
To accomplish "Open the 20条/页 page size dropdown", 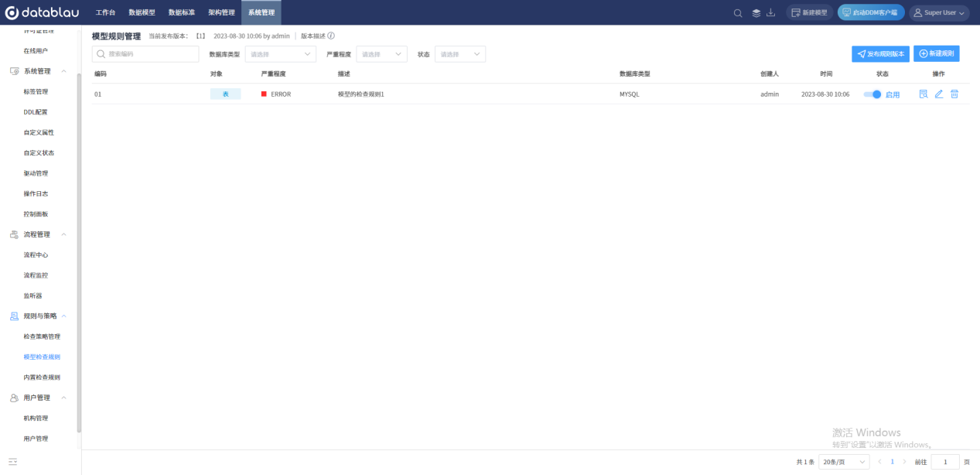I will pos(844,462).
